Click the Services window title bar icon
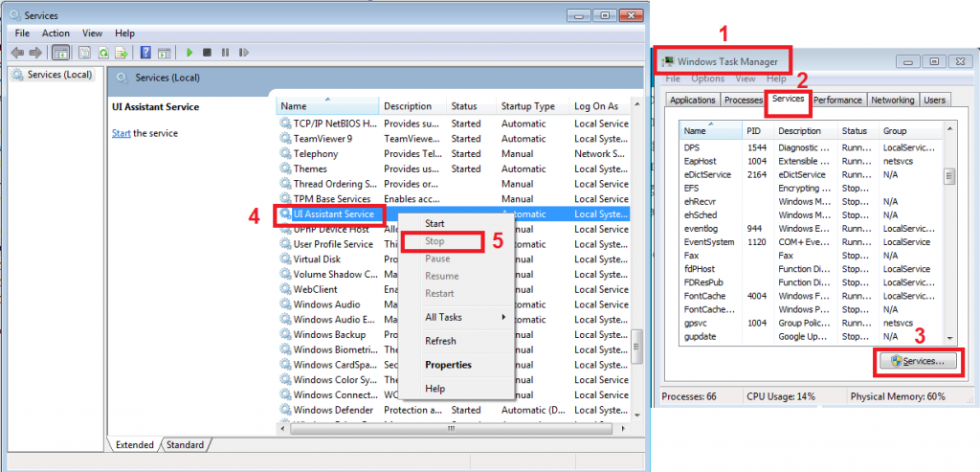Viewport: 980px width, 472px height. [x=15, y=15]
